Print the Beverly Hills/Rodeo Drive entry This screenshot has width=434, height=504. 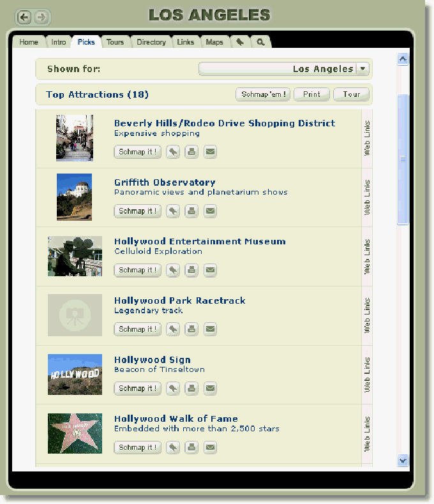click(191, 152)
